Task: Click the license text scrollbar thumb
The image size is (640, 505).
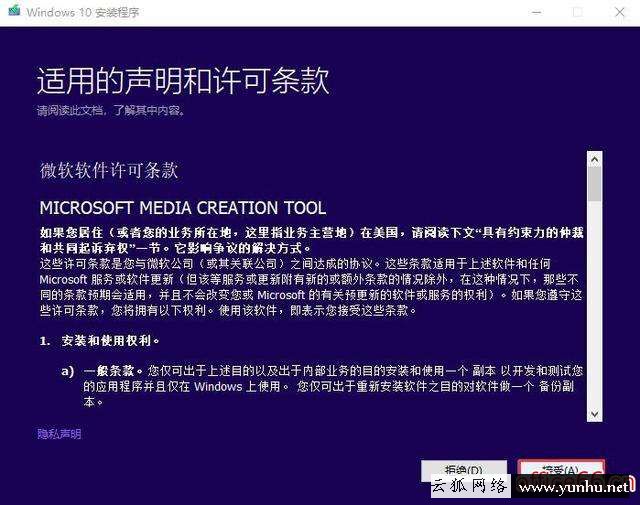Action: pyautogui.click(x=595, y=185)
